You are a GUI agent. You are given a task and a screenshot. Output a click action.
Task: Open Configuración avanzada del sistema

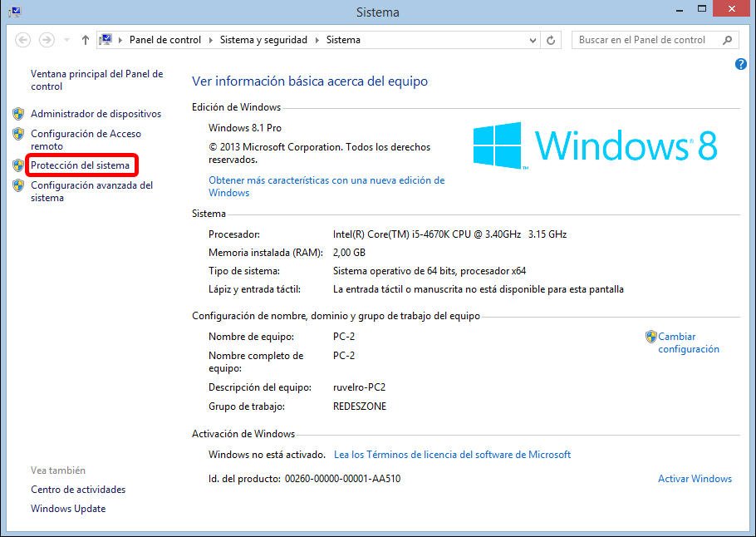click(91, 191)
